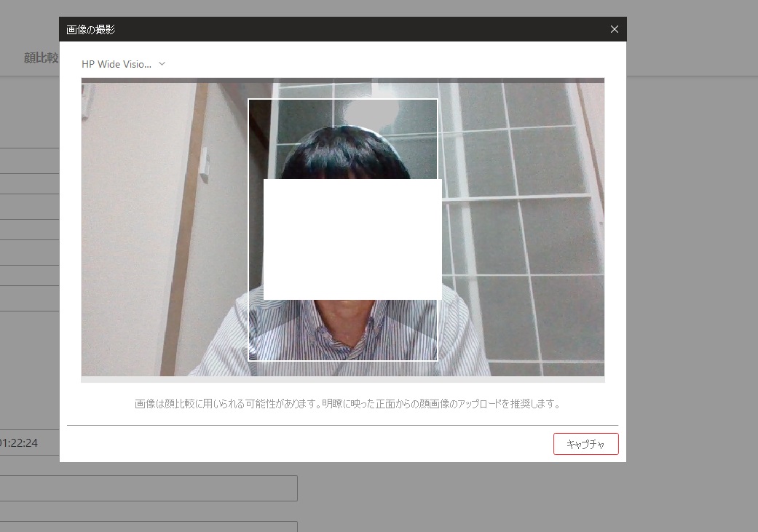The image size is (758, 532).
Task: Click the gray bar above the camera feed
Action: point(342,79)
